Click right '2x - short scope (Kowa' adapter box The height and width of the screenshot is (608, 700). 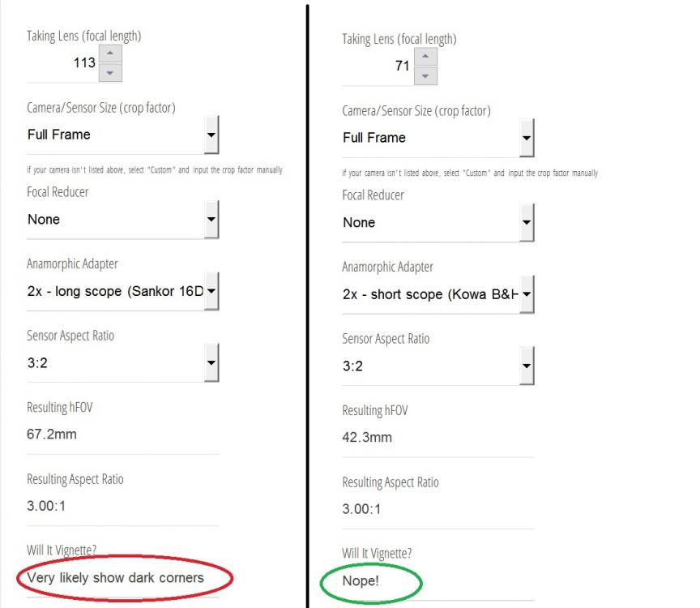click(429, 294)
